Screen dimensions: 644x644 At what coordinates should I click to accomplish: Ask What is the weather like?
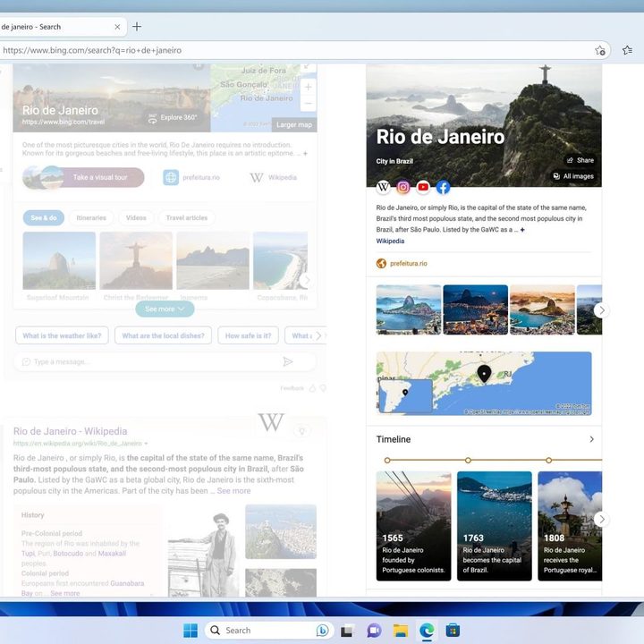pos(62,335)
